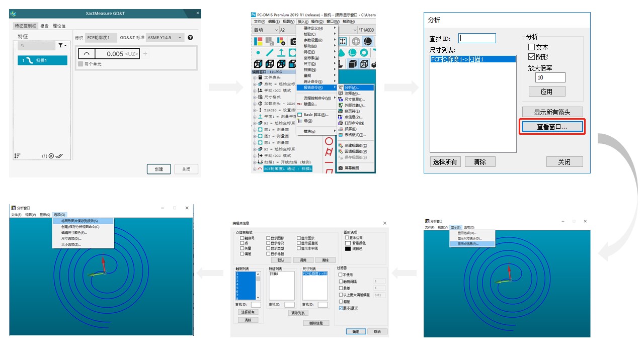Uncheck the 图形 checkbox in 分析 dialog
Image resolution: width=644 pixels, height=362 pixels.
pos(531,57)
